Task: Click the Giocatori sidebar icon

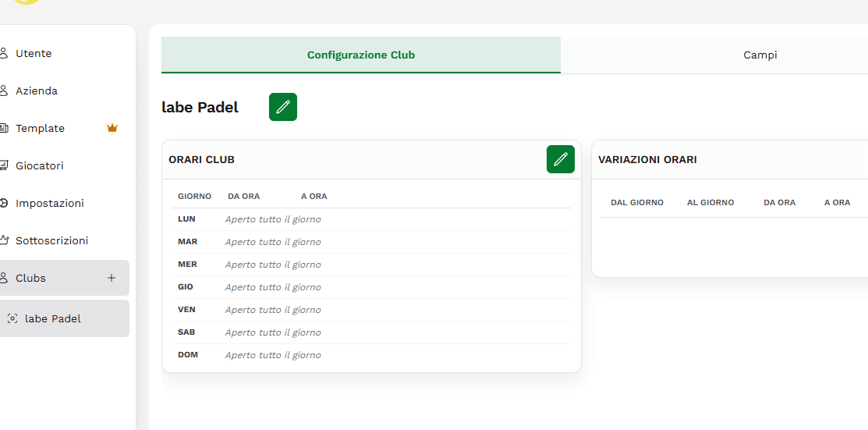Action: (4, 165)
